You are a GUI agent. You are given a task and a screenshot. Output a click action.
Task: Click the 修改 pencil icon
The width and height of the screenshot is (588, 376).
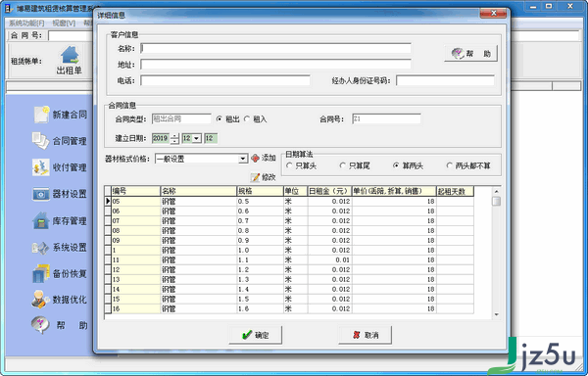255,177
